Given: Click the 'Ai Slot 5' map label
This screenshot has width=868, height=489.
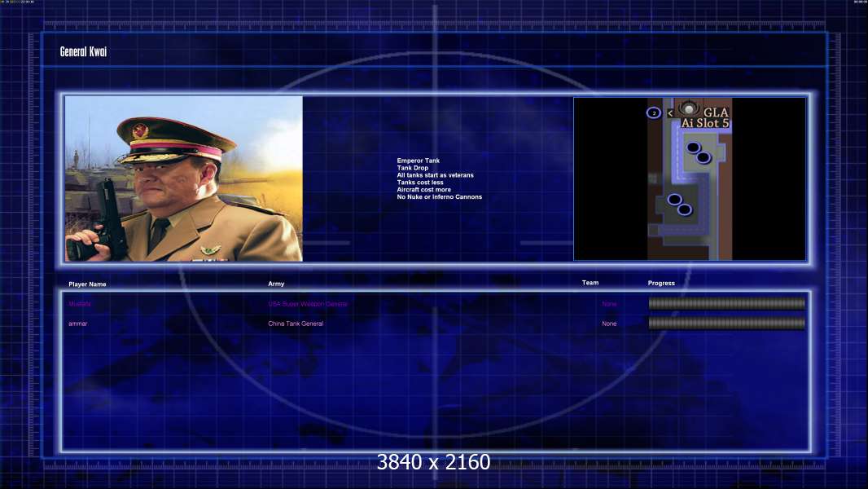Looking at the screenshot, I should point(705,123).
